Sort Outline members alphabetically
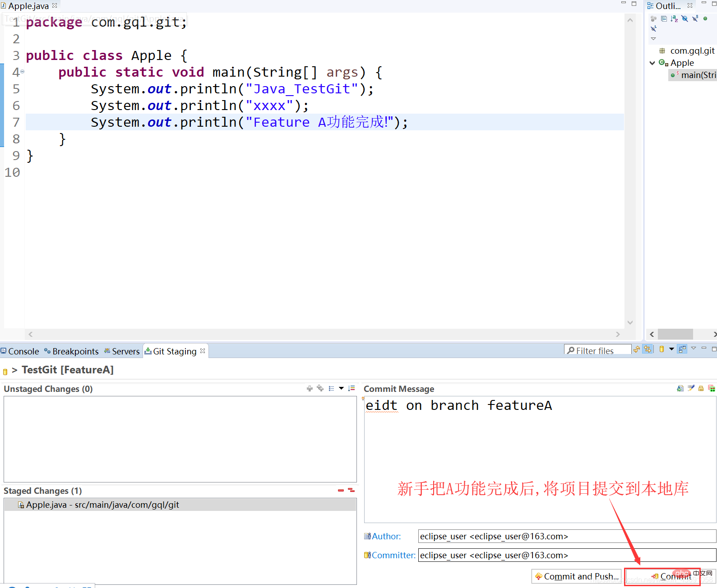717x588 pixels. coord(674,19)
